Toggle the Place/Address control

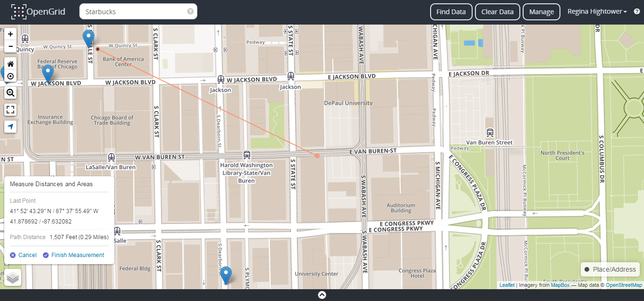click(x=610, y=269)
